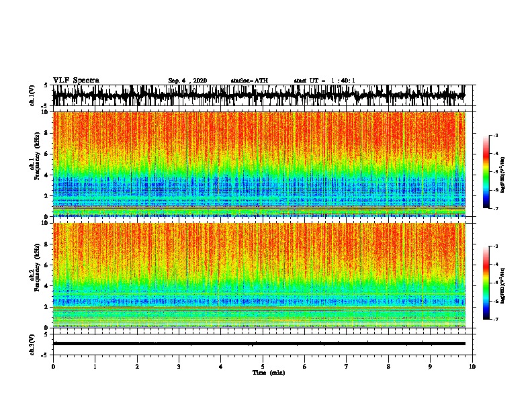532x411 pixels.
Task: Click the "6" tick on the time axis
Action: (x=305, y=367)
